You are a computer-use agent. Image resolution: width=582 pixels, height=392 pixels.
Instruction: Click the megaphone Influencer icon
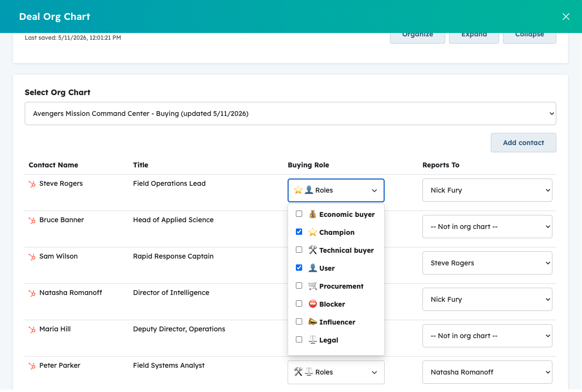pyautogui.click(x=312, y=322)
